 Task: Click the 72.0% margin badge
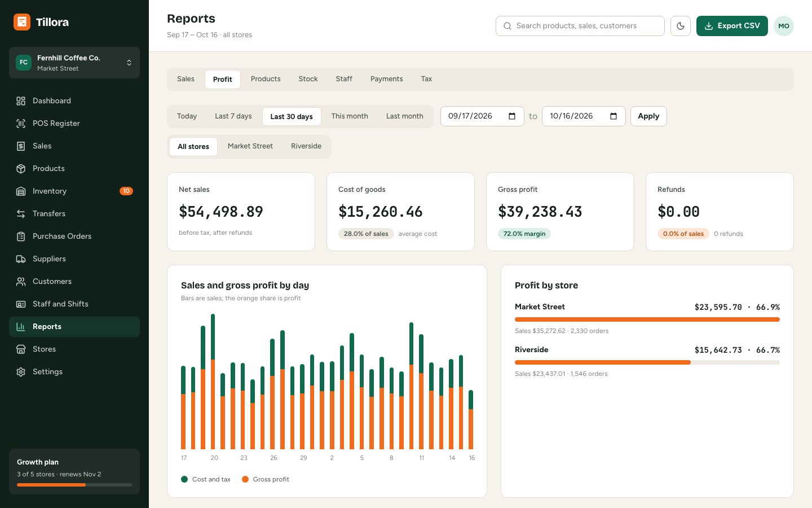(x=524, y=234)
